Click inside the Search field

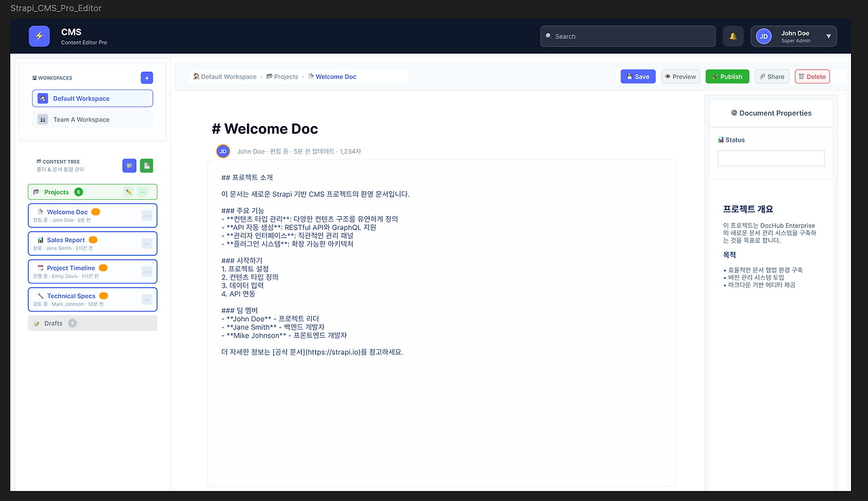point(627,36)
